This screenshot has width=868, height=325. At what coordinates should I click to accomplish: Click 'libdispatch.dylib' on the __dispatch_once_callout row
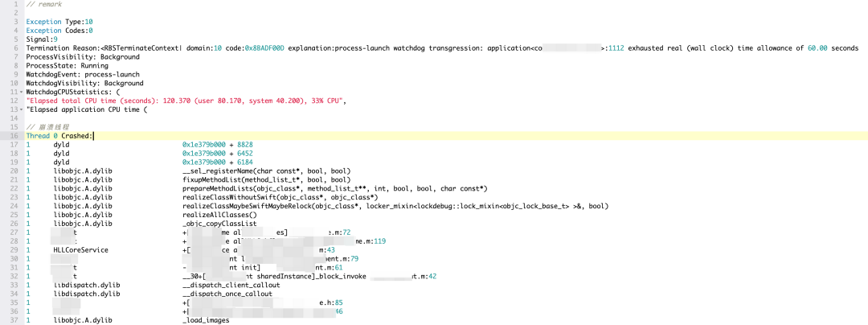click(x=86, y=295)
